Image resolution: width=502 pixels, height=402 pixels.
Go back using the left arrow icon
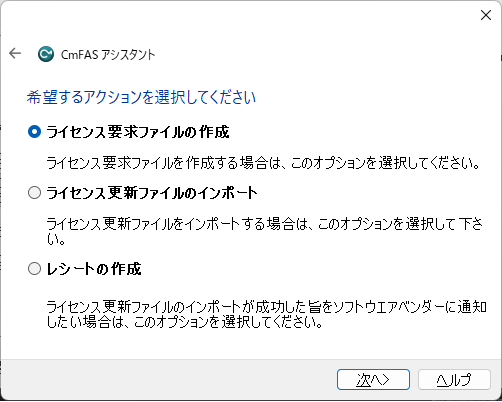point(15,53)
